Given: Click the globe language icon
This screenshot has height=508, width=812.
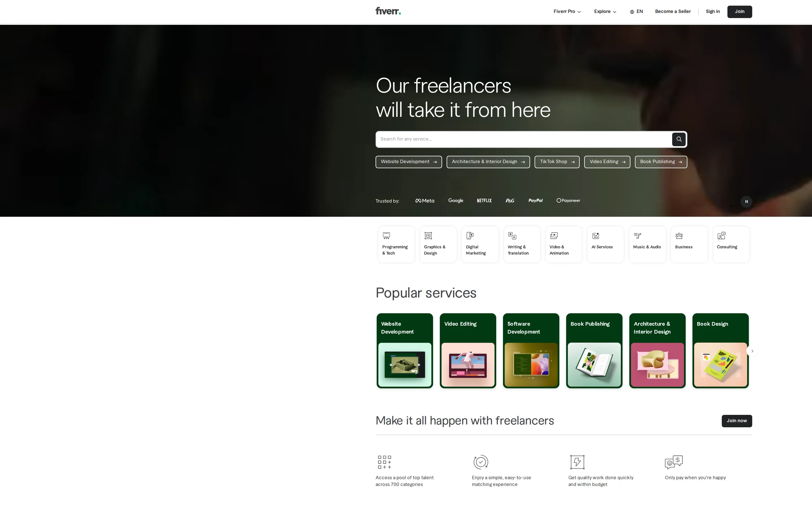Looking at the screenshot, I should (x=632, y=12).
